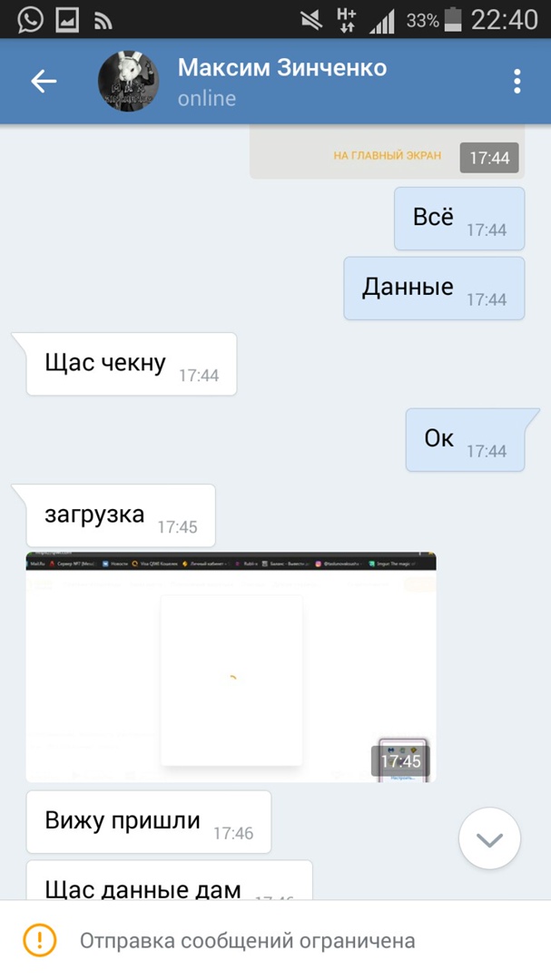Tap the back arrow in chat header

(44, 82)
